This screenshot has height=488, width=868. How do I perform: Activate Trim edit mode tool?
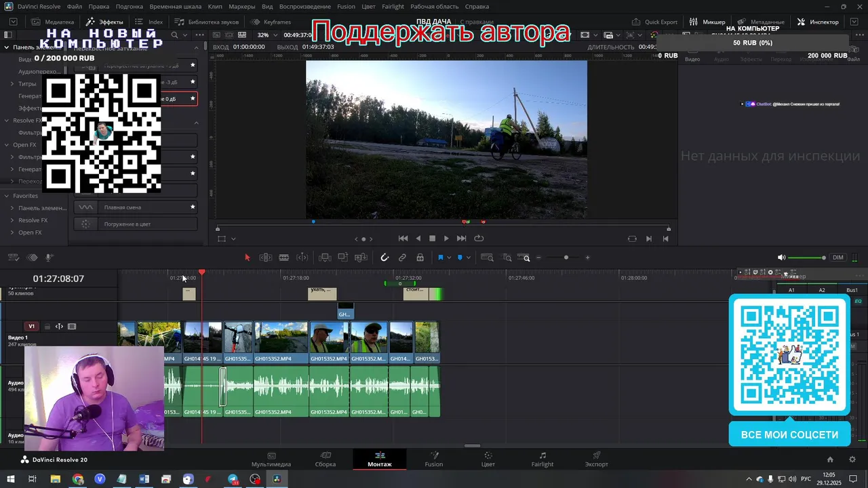(x=266, y=258)
